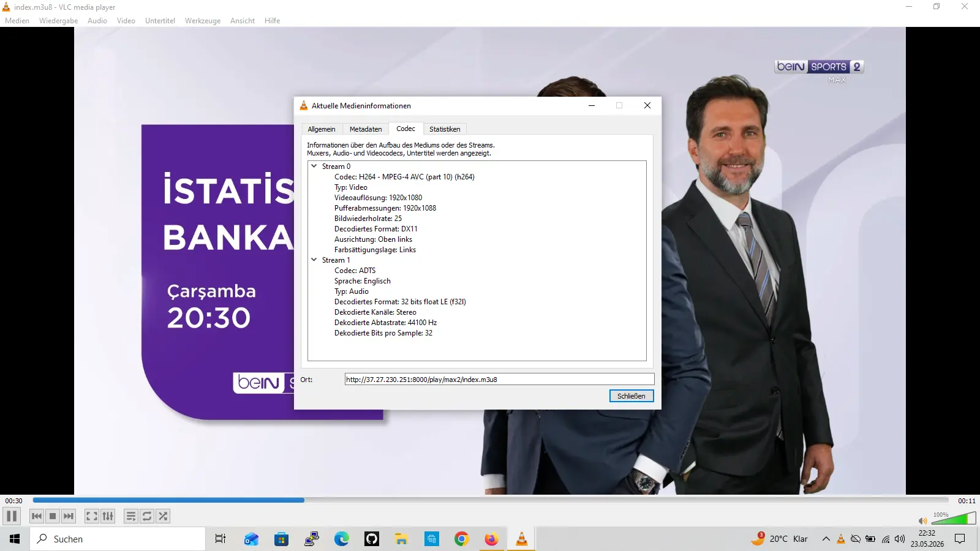Open GitHub Desktop from taskbar
980x551 pixels.
371,539
